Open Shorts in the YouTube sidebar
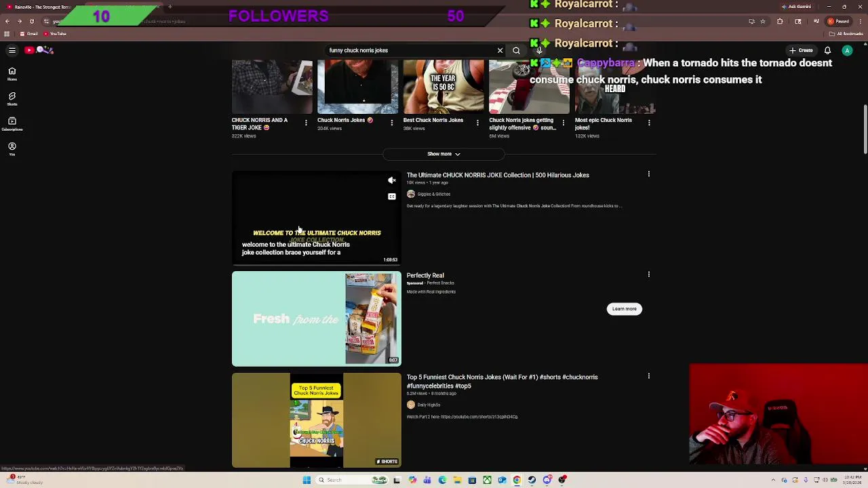This screenshot has width=868, height=488. [12, 99]
